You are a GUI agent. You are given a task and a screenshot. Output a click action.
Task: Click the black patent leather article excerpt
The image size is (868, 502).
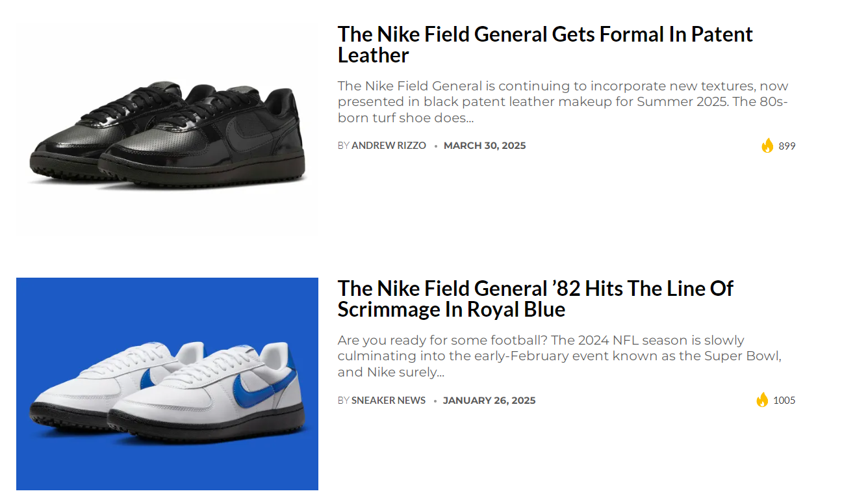coord(563,102)
